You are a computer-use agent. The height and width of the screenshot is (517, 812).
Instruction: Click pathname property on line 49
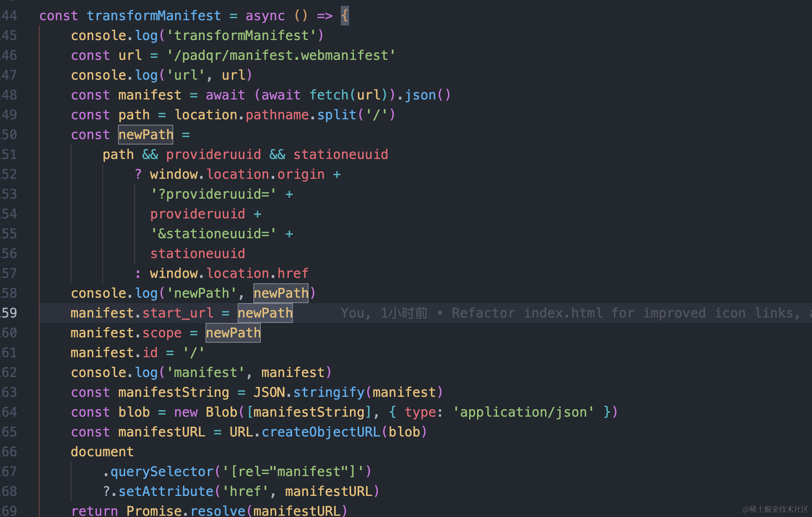(277, 115)
